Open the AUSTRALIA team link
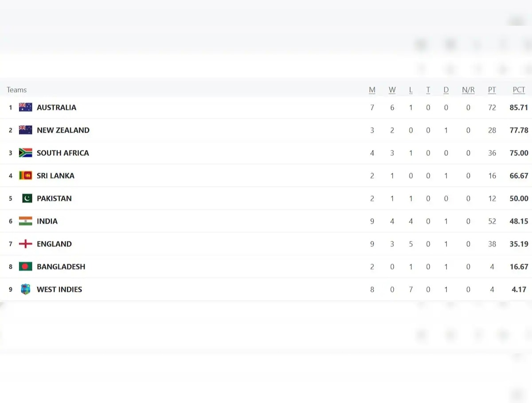This screenshot has height=403, width=532. (56, 107)
